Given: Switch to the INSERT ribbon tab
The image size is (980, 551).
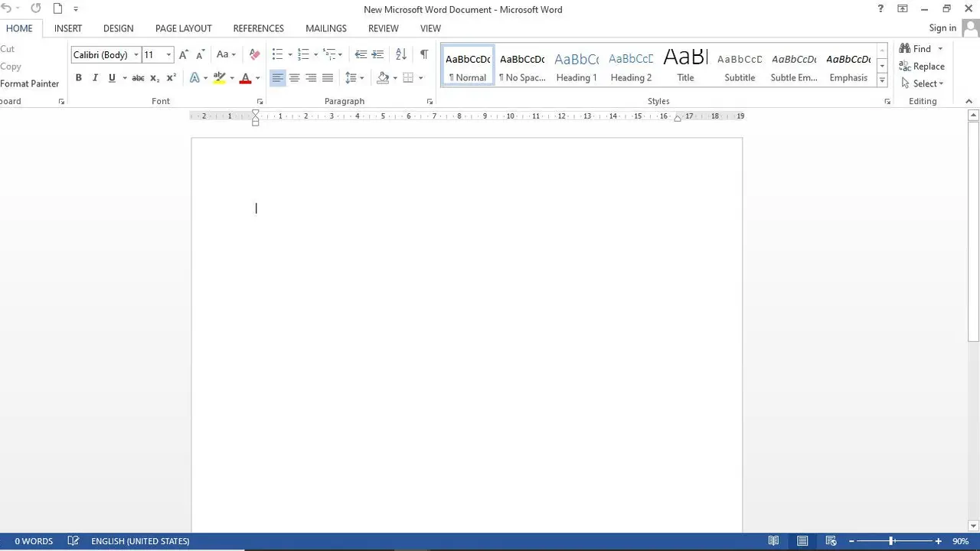Looking at the screenshot, I should [68, 28].
